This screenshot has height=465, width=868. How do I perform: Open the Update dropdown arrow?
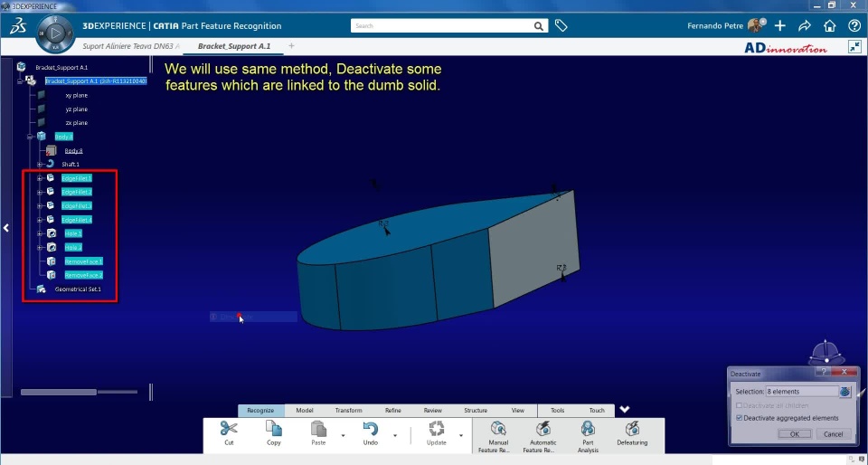point(460,436)
